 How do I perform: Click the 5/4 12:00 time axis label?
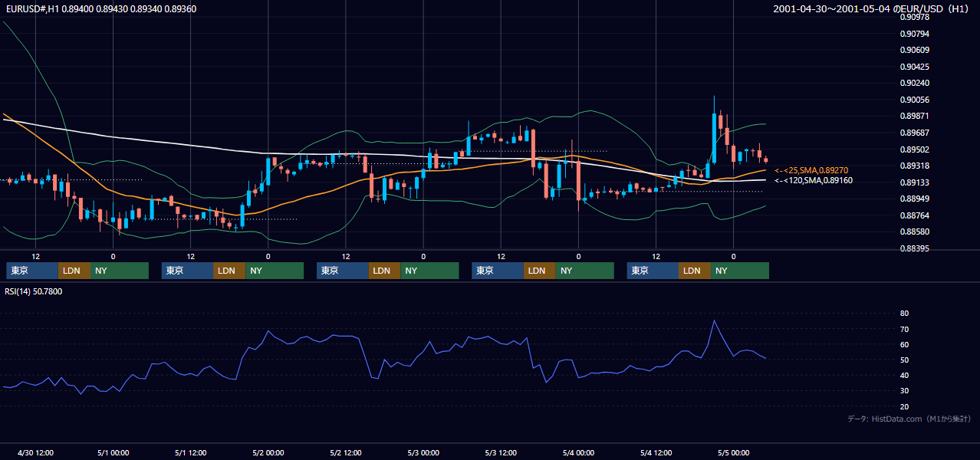pyautogui.click(x=656, y=452)
